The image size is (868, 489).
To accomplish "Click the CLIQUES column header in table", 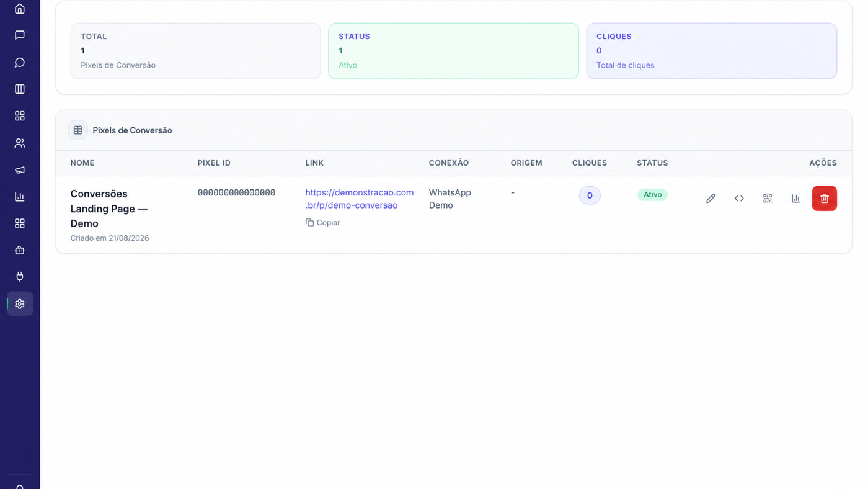I will click(x=590, y=163).
